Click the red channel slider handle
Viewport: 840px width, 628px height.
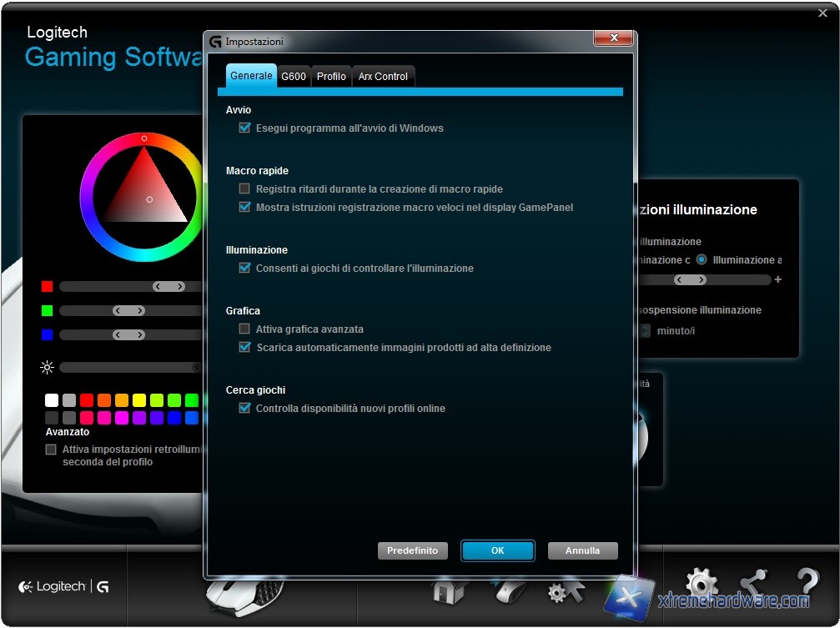pos(169,287)
